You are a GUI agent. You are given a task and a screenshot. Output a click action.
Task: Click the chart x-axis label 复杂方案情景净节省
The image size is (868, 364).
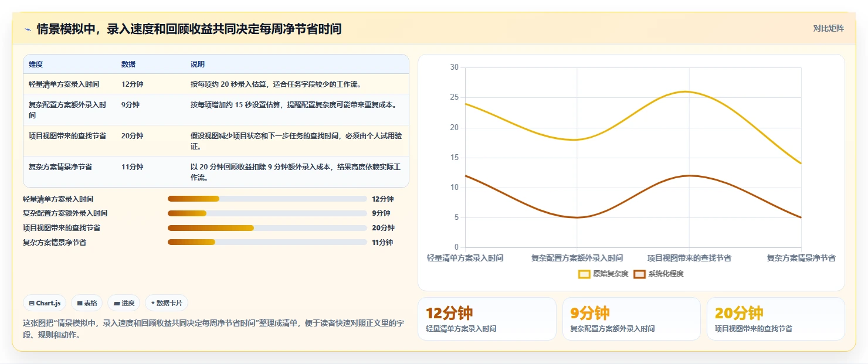click(x=801, y=258)
